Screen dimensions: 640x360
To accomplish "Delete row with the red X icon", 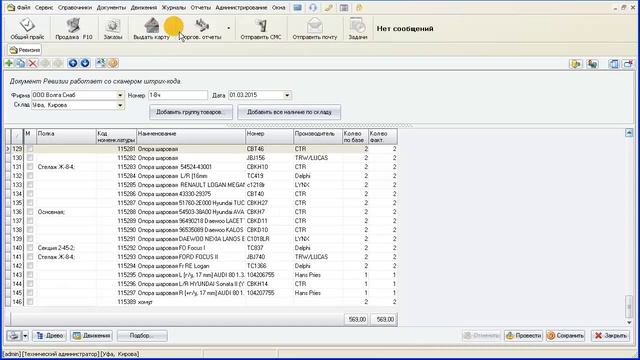I will [x=33, y=63].
